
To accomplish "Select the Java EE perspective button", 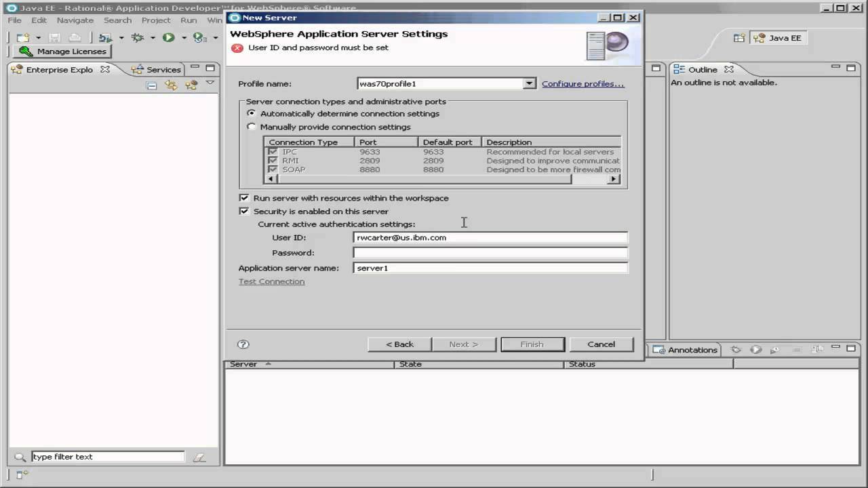I will point(778,38).
